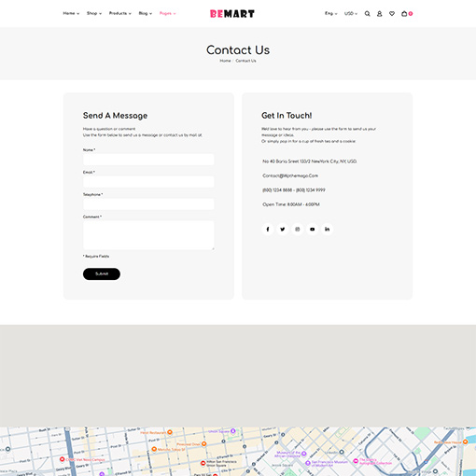Click the Submit button
This screenshot has width=476, height=476.
(102, 273)
